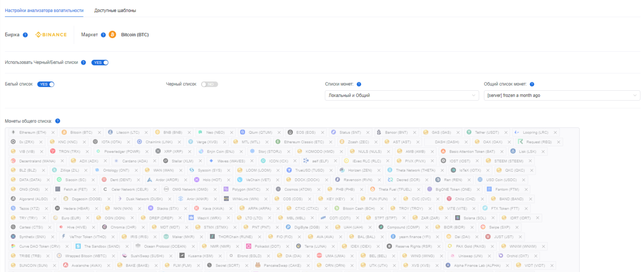The height and width of the screenshot is (272, 644).
Task: Remove the Bitcoin (BTC) tag from list
Action: (x=99, y=132)
